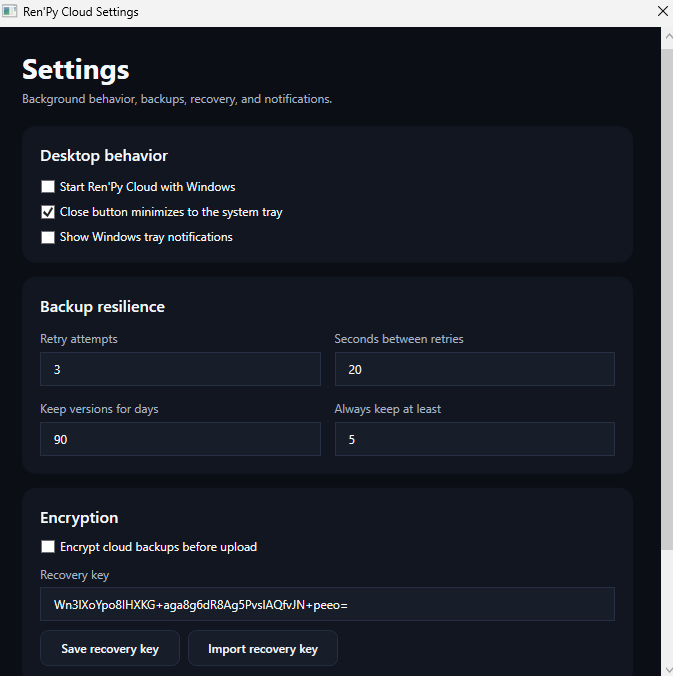Click the Keep versions for days label
673x676 pixels.
99,409
